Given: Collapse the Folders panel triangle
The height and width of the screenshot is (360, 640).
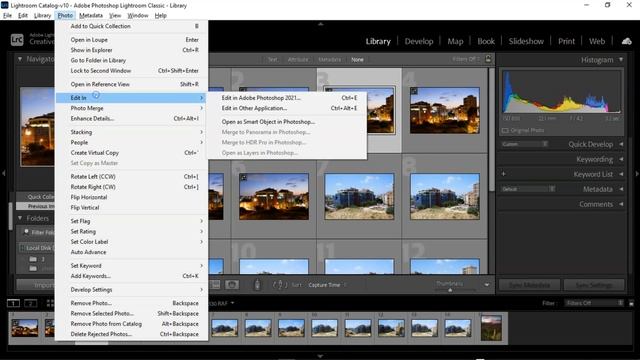Looking at the screenshot, I should click(x=20, y=218).
